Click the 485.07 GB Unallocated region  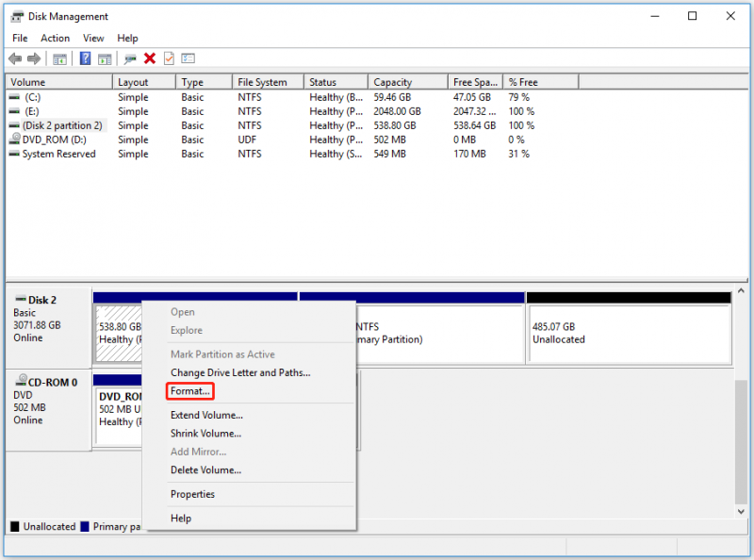630,333
